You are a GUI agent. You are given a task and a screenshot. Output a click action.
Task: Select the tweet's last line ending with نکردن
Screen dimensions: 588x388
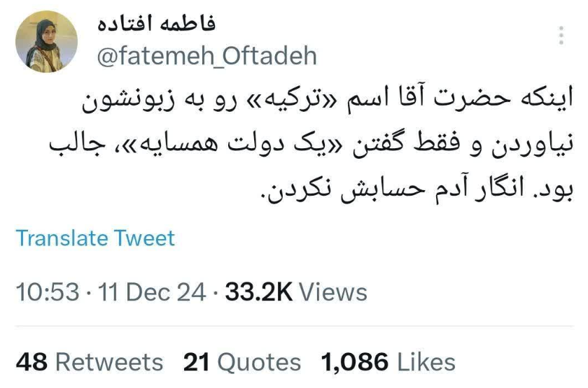point(416,190)
